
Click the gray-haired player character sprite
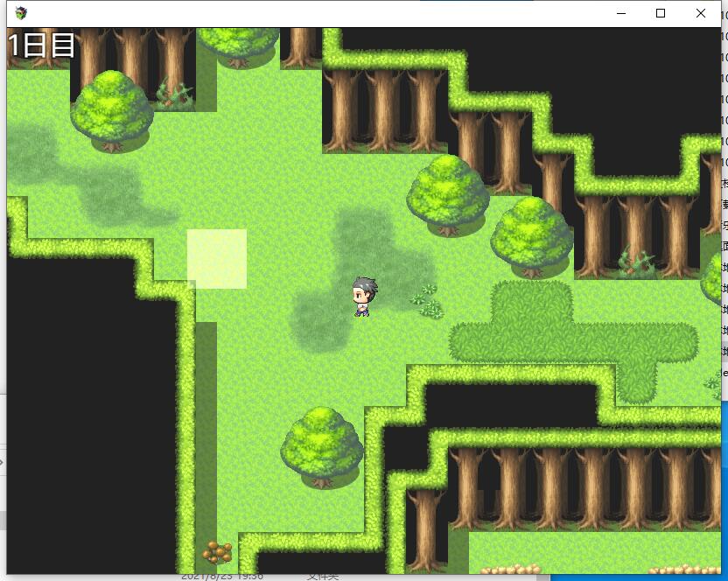[361, 297]
